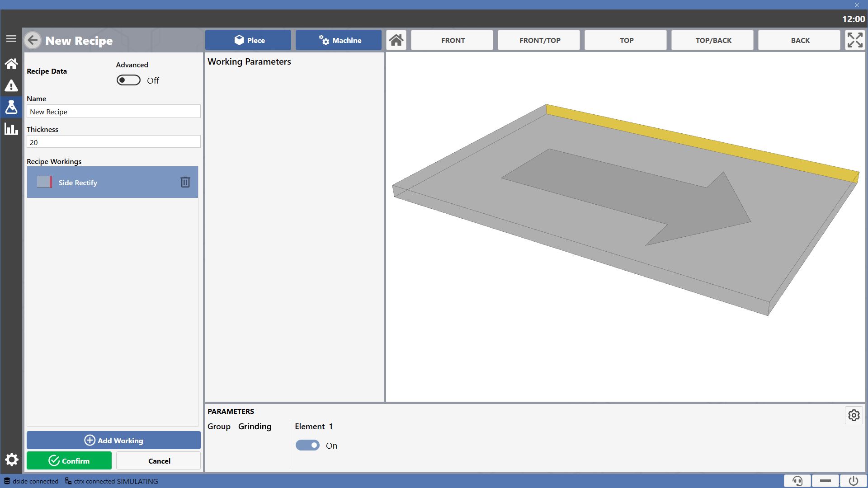Image resolution: width=868 pixels, height=488 pixels.
Task: Go to Home in the left sidebar
Action: tap(11, 64)
